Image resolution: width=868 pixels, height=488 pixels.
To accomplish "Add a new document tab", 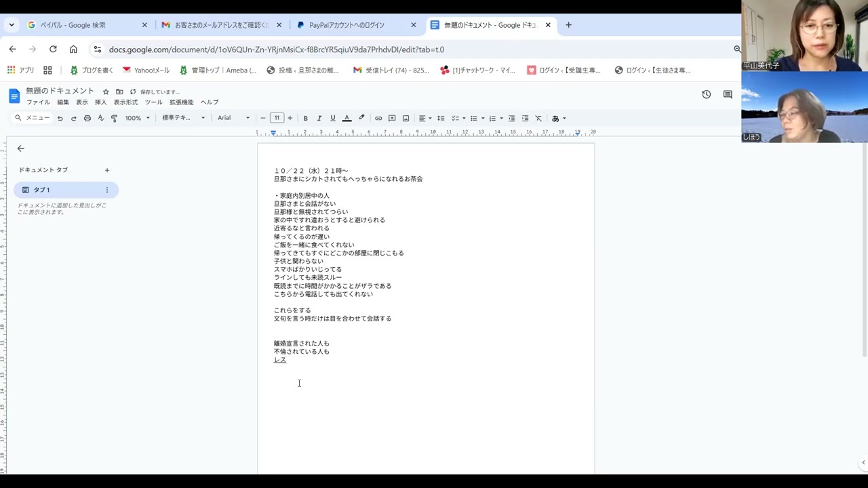I will (107, 170).
